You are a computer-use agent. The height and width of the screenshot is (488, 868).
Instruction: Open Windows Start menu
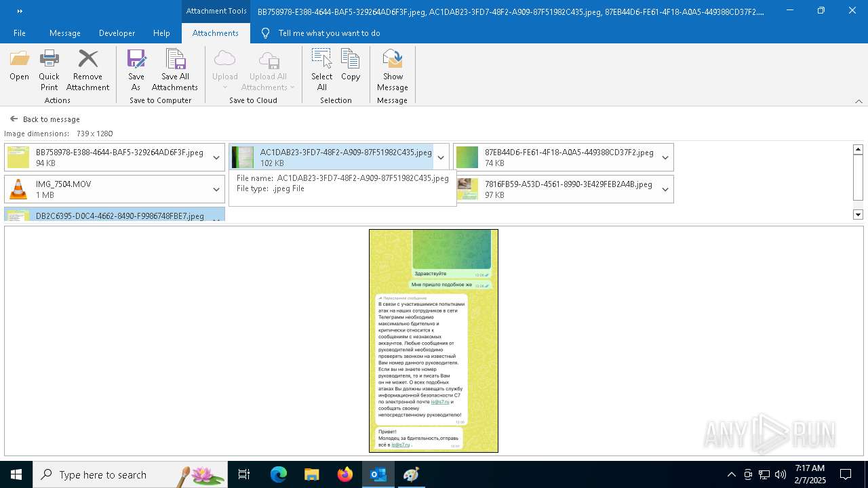pos(16,474)
